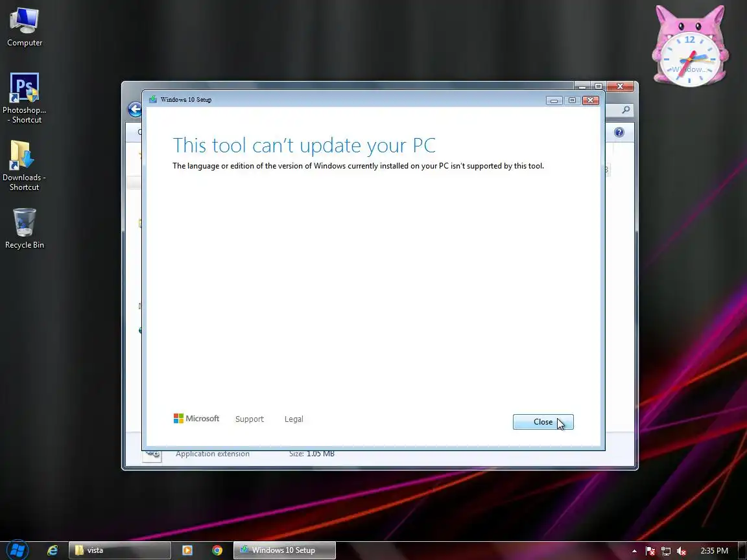Click the network tray icon
This screenshot has height=560, width=747.
click(x=666, y=551)
